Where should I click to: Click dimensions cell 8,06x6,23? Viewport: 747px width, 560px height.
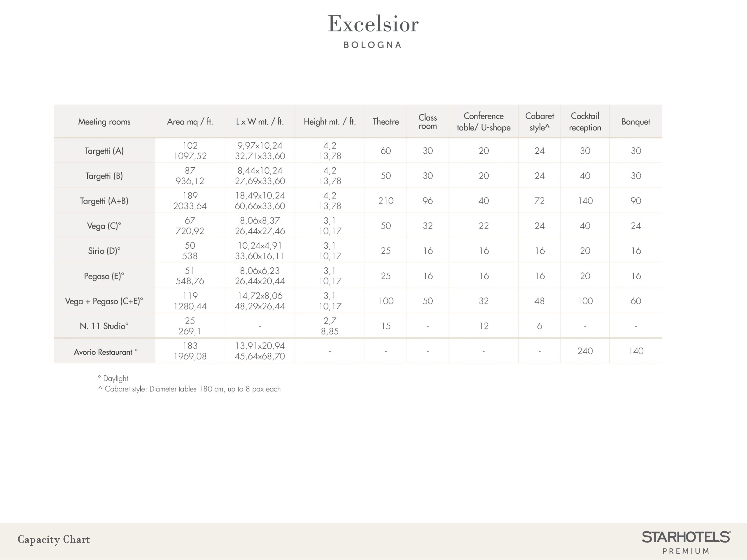(260, 271)
